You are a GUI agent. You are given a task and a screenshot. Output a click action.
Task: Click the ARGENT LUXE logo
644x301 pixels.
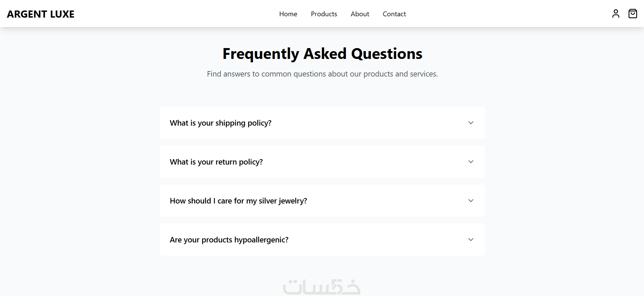click(x=41, y=14)
